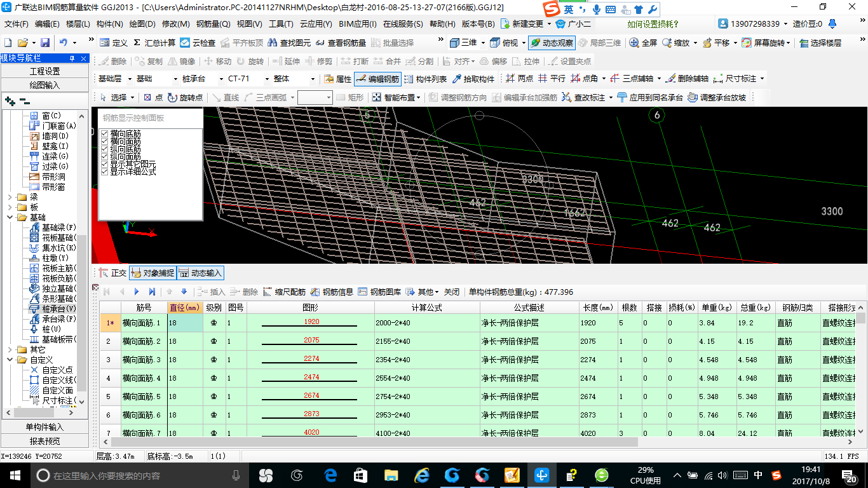The height and width of the screenshot is (488, 868).
Task: Open 帮助(H) menu
Action: pyautogui.click(x=442, y=24)
